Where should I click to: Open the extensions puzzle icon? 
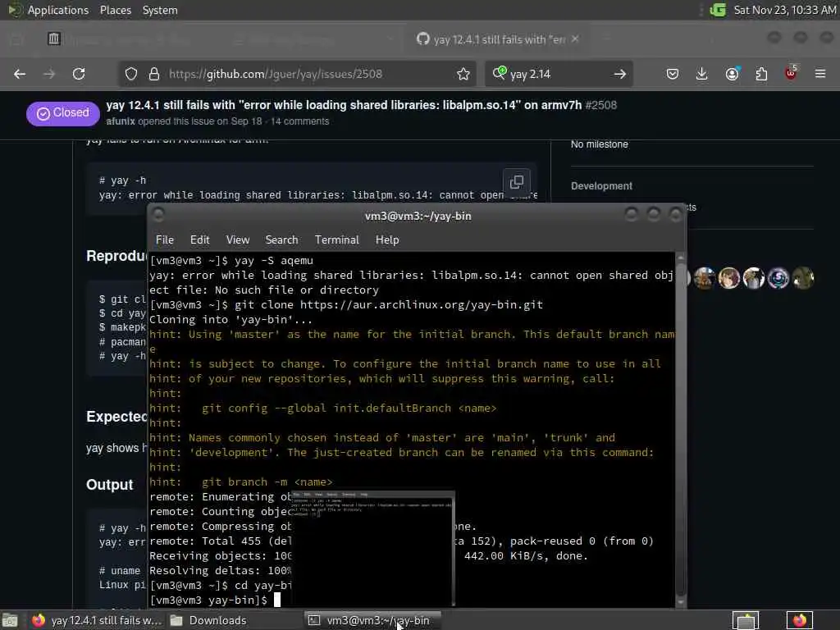(761, 74)
